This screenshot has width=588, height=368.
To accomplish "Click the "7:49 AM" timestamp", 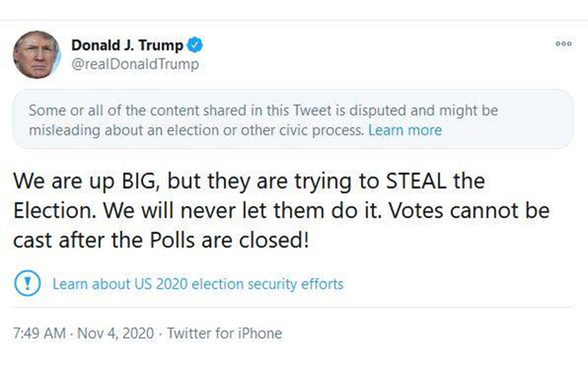I will click(39, 334).
